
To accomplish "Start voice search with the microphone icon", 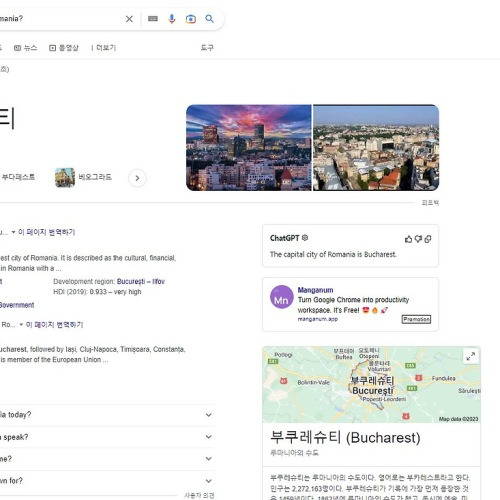I will 172,19.
